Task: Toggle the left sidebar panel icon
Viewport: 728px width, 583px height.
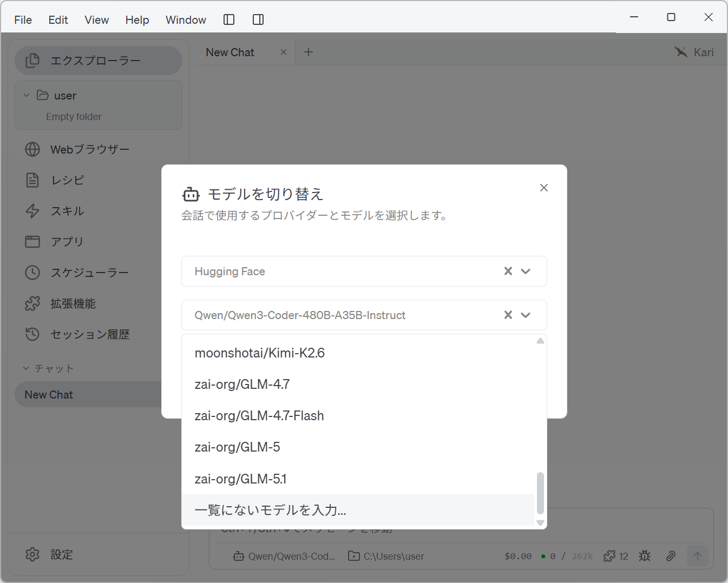Action: click(229, 20)
